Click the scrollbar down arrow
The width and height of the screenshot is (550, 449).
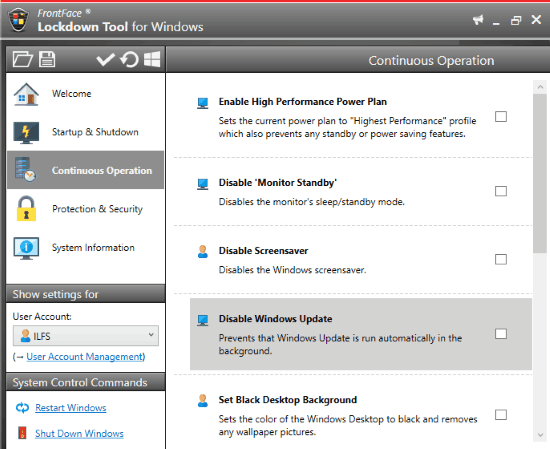point(540,435)
